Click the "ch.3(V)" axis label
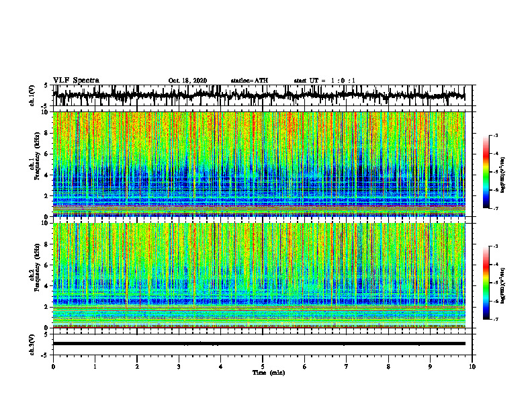Image resolution: width=532 pixels, height=411 pixels. (32, 345)
